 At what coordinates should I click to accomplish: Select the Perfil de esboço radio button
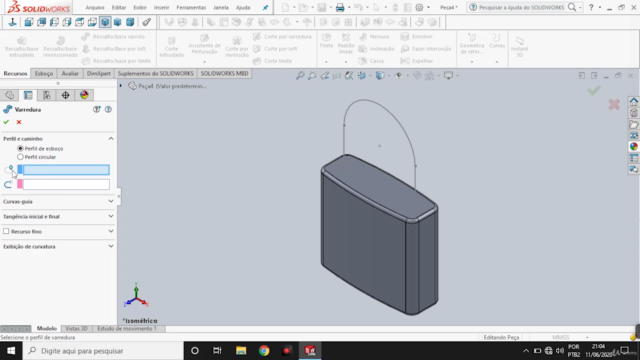[x=20, y=148]
